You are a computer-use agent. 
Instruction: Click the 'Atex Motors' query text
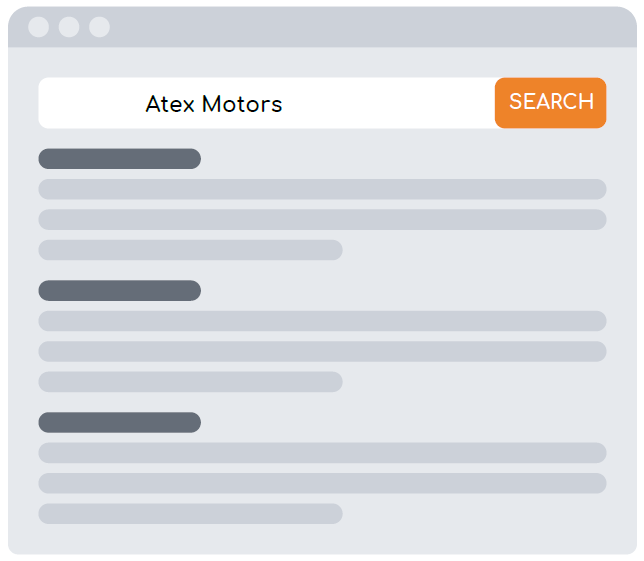[x=214, y=104]
